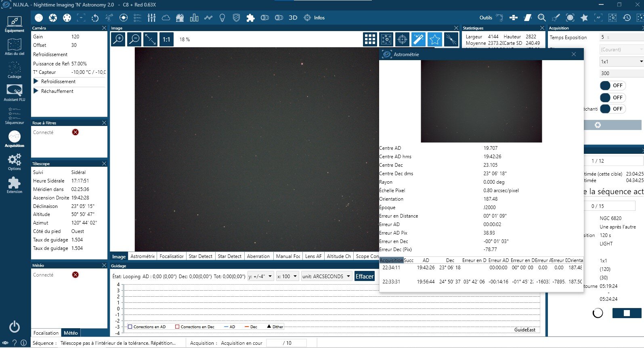
Task: Open the Extension plugins section
Action: tap(15, 185)
